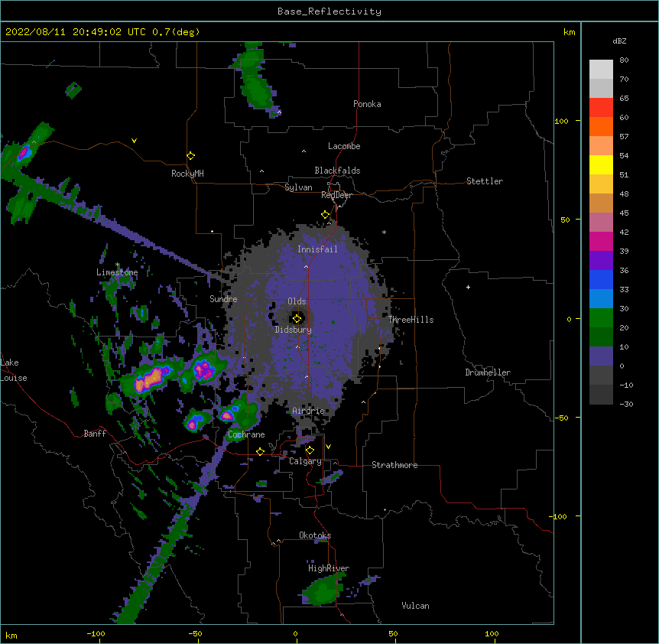Viewport: 659px width, 644px height.
Task: Click the Lacombe city label
Action: 344,146
